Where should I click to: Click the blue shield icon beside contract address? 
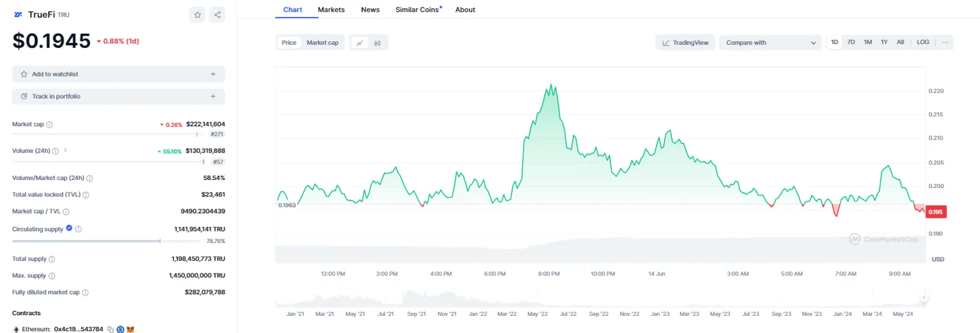coord(121,329)
